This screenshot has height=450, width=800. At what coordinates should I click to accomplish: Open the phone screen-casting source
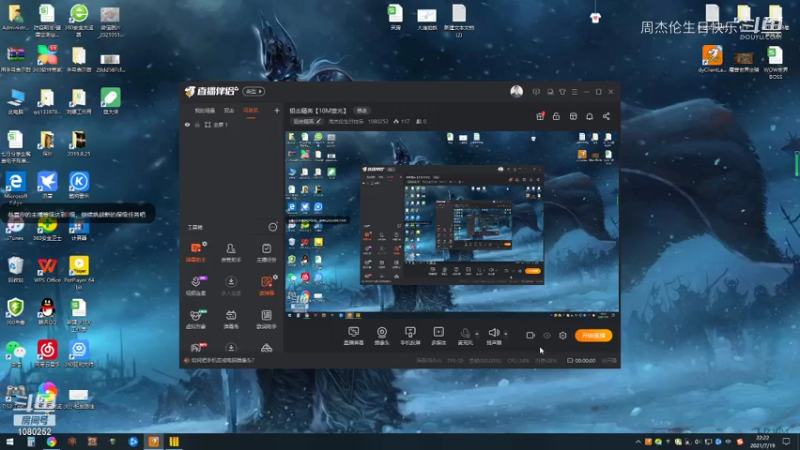pyautogui.click(x=410, y=336)
